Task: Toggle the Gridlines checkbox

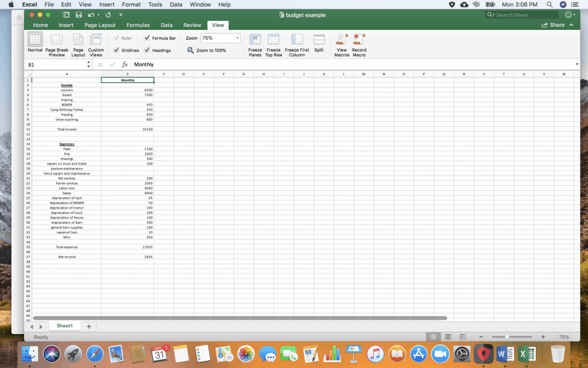Action: coord(117,50)
